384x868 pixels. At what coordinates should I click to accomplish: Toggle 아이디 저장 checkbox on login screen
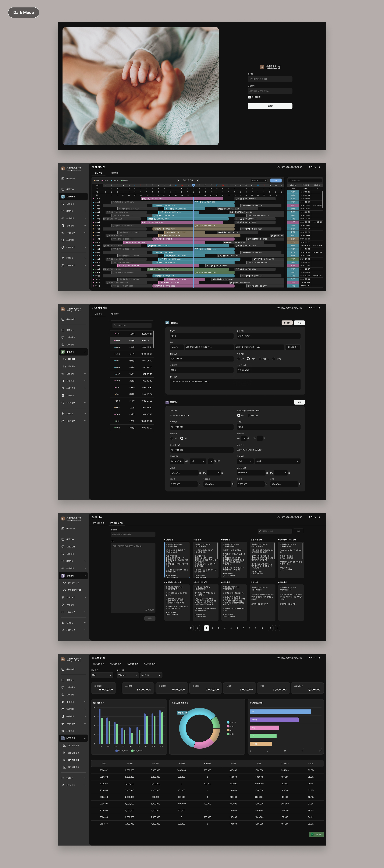249,97
